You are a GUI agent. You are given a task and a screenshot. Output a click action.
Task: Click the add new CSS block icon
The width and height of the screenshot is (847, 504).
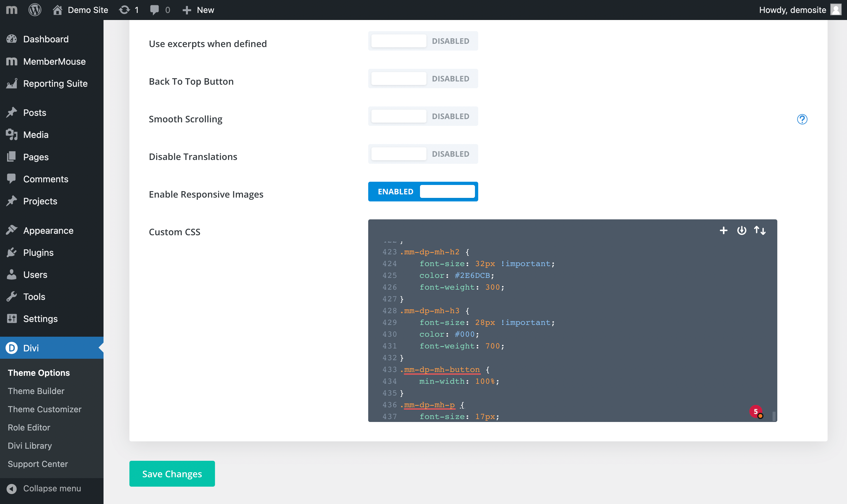point(723,231)
